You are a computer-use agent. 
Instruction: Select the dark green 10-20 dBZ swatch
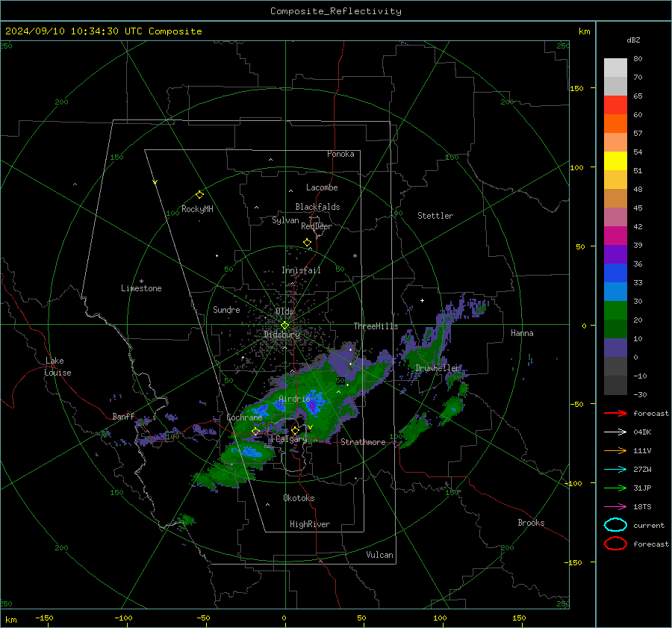click(x=615, y=329)
